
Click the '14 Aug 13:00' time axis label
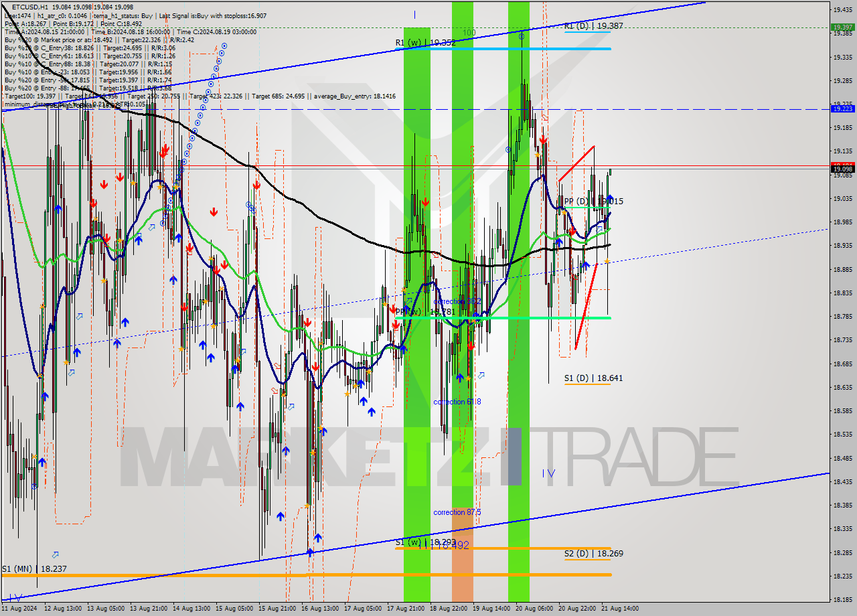(x=191, y=609)
